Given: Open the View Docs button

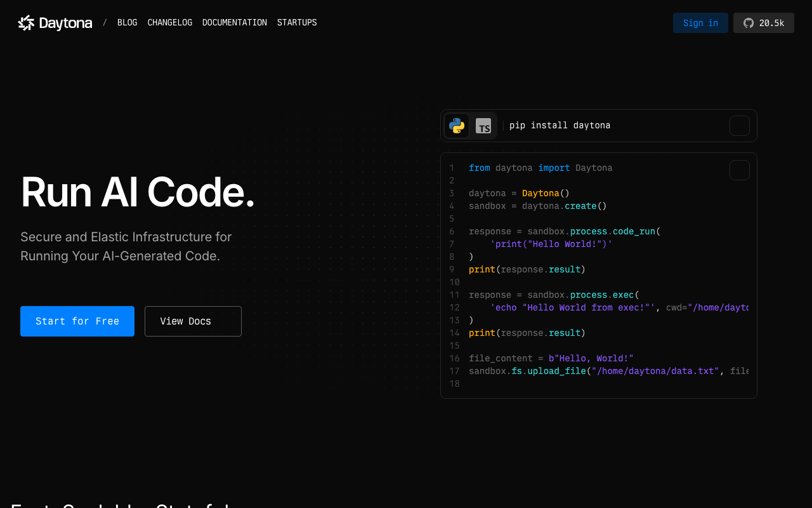Looking at the screenshot, I should [193, 321].
